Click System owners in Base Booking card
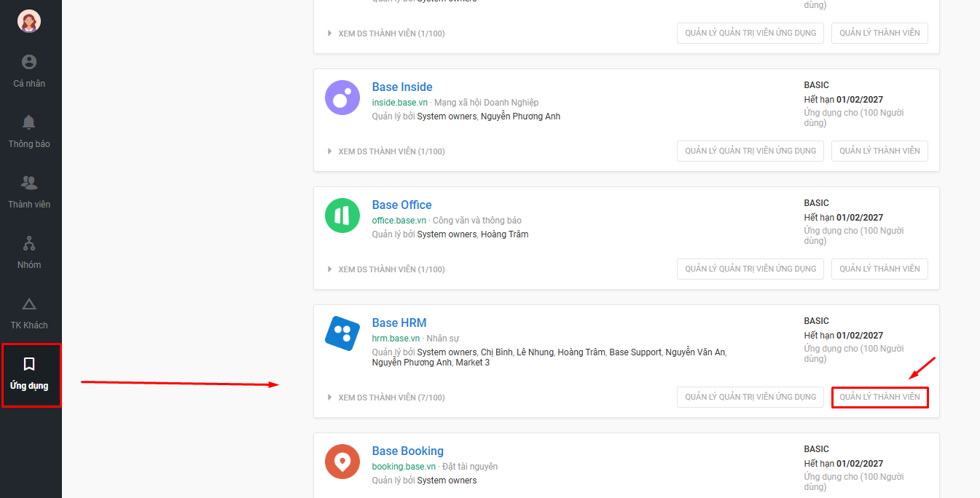This screenshot has width=980, height=498. click(447, 481)
